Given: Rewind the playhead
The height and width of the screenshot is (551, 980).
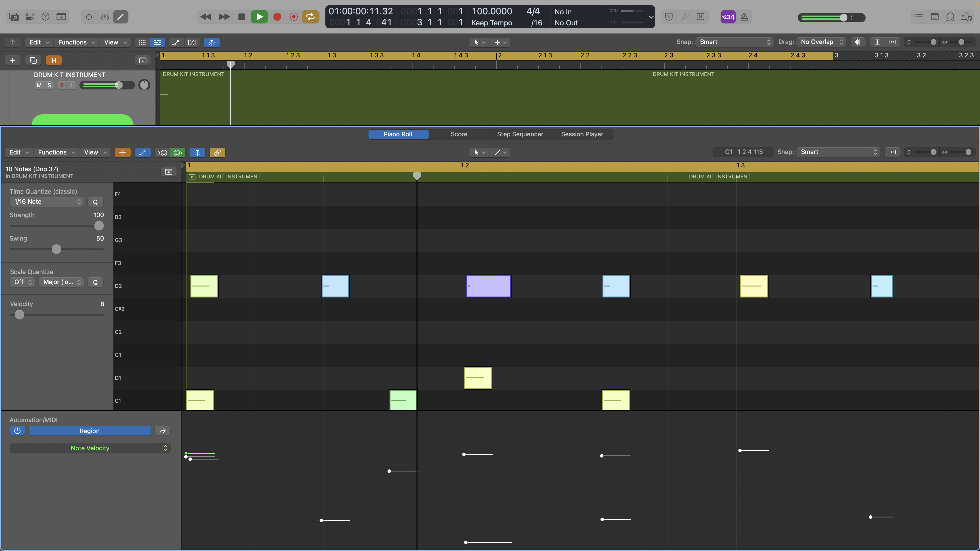Looking at the screenshot, I should point(206,17).
